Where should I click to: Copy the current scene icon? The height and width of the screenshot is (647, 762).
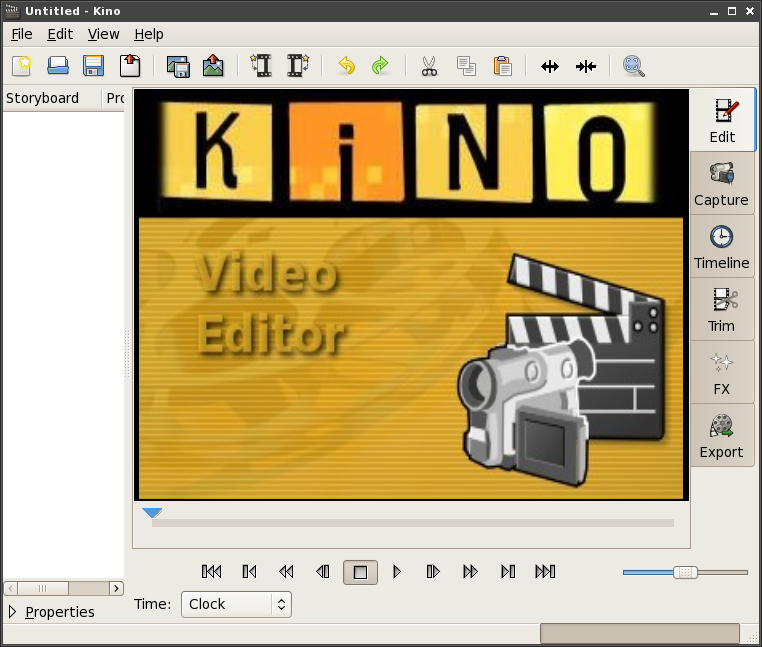[x=466, y=66]
